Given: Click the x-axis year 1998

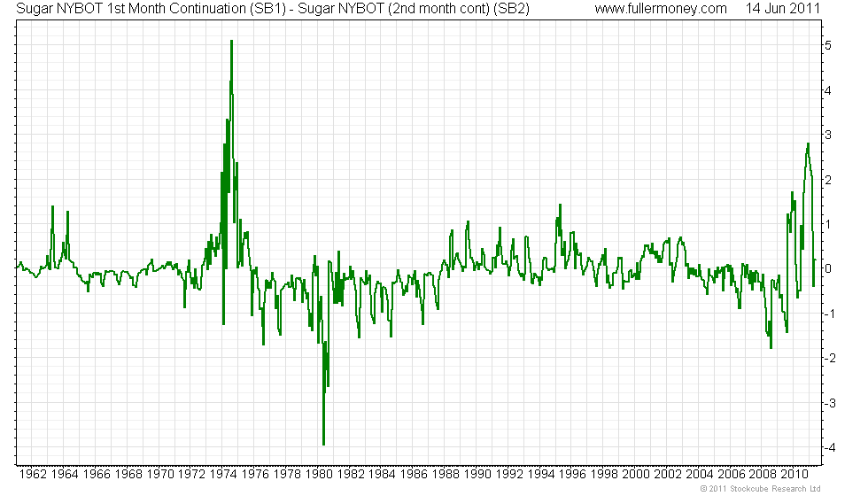Looking at the screenshot, I should click(x=604, y=475).
